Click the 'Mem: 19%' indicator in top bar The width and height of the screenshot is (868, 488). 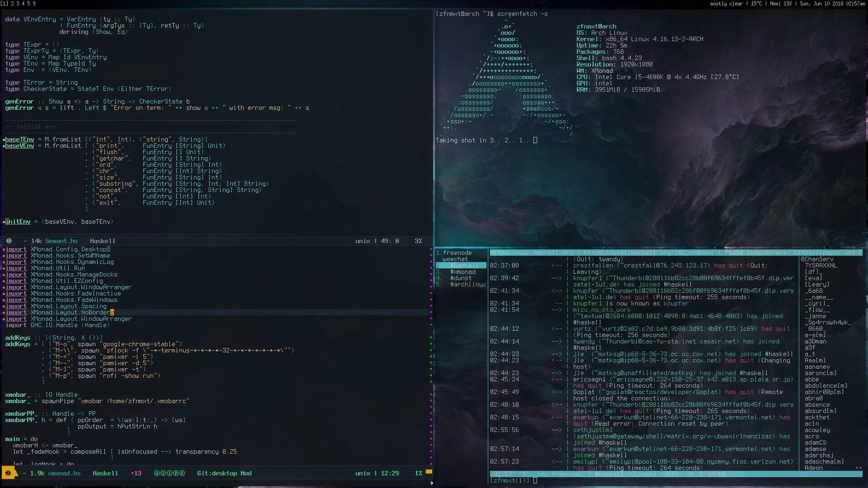[781, 4]
